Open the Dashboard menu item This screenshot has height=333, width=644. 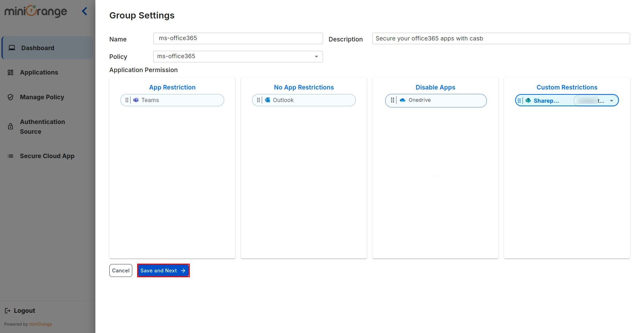point(47,48)
